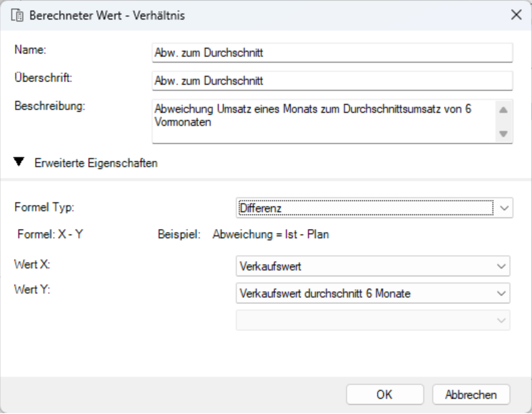
Task: Click the 'Formel Typ:' label
Action: click(44, 208)
